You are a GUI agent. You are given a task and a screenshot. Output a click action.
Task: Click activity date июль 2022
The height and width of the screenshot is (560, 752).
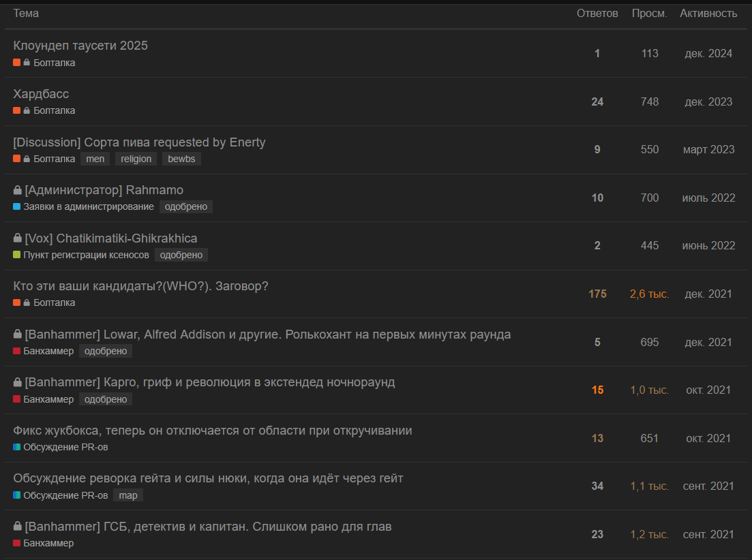click(x=708, y=198)
